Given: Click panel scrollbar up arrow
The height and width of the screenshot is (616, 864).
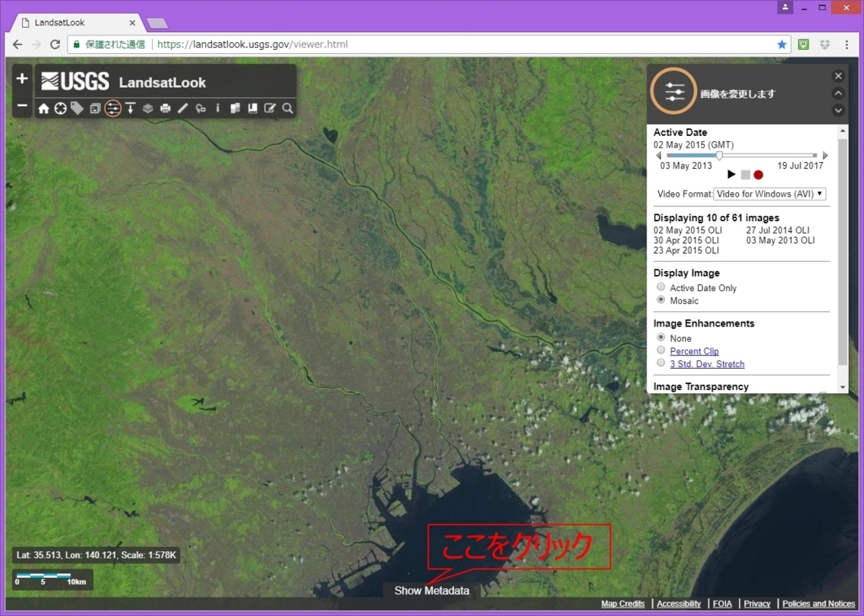Looking at the screenshot, I should point(843,131).
